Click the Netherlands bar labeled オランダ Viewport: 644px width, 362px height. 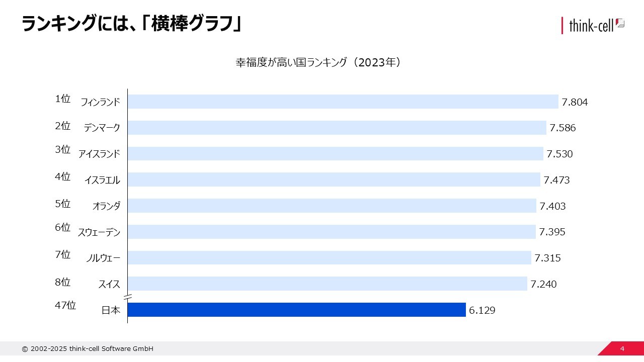(x=332, y=206)
